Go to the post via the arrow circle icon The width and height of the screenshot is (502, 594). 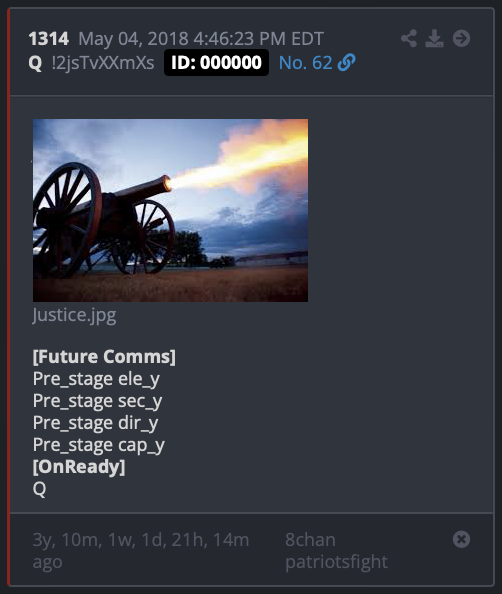tap(461, 38)
